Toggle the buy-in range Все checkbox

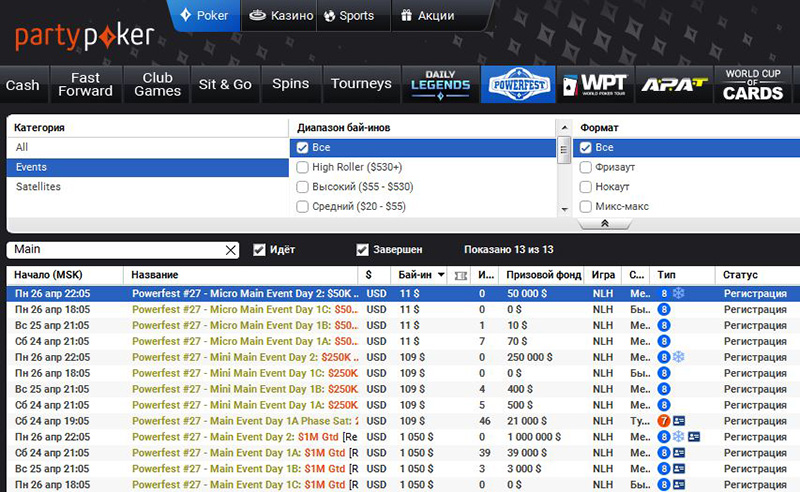click(x=303, y=148)
